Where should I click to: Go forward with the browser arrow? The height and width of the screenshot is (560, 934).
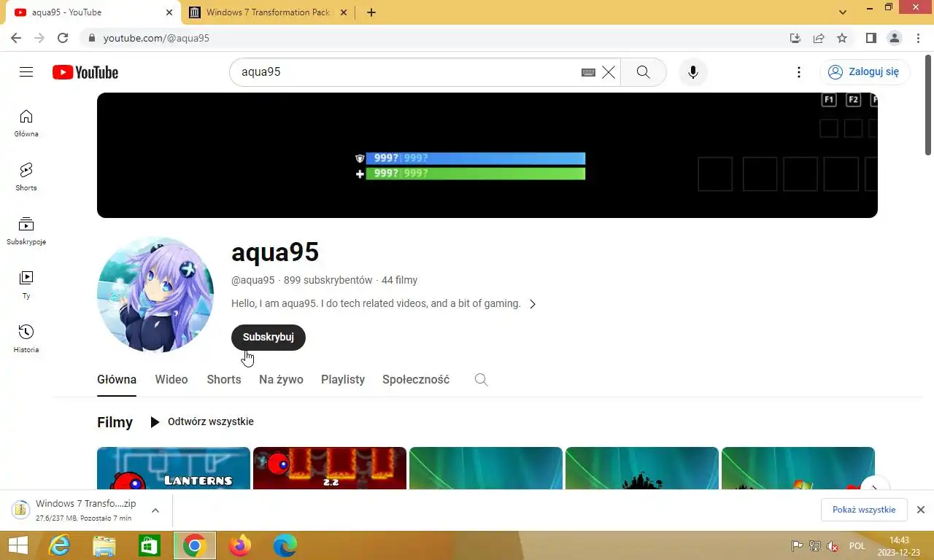click(39, 38)
